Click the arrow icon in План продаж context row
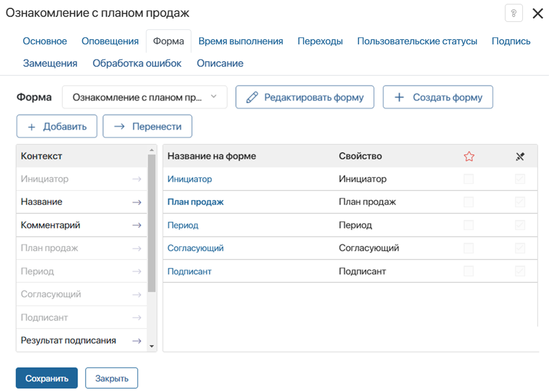Viewport: 550px width, 392px height. coord(137,249)
